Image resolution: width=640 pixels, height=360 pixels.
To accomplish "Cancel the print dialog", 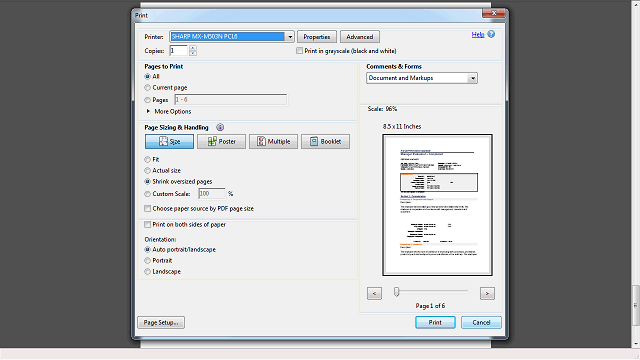I will pyautogui.click(x=481, y=322).
